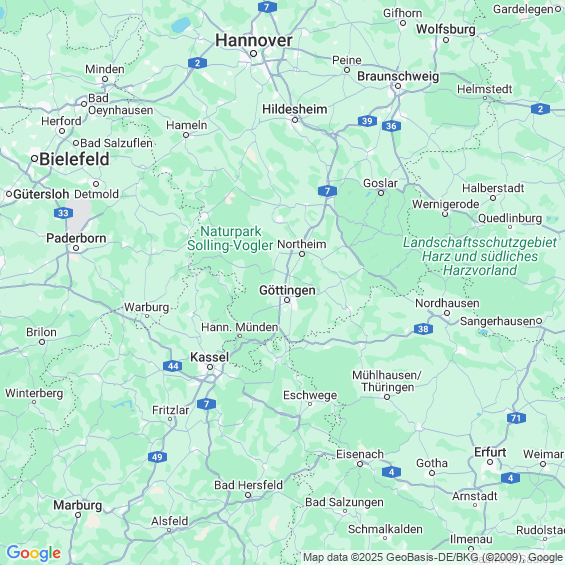Click the route 44 highway shield near Kassel

coord(173,366)
